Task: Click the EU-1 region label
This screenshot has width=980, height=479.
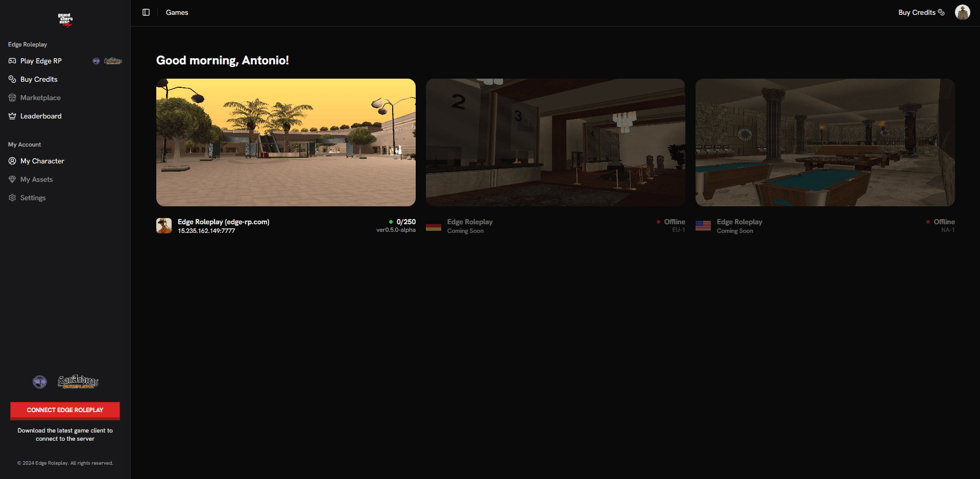Action: click(679, 230)
